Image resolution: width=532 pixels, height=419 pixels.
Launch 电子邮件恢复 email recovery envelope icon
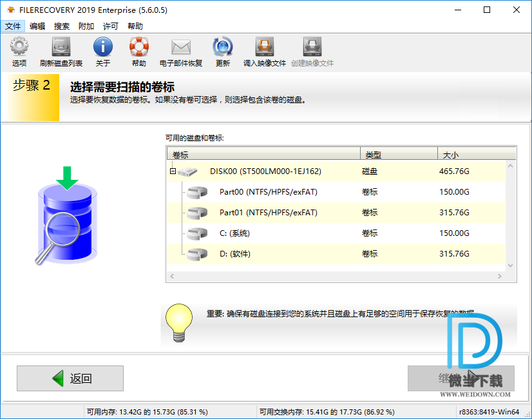pyautogui.click(x=181, y=47)
